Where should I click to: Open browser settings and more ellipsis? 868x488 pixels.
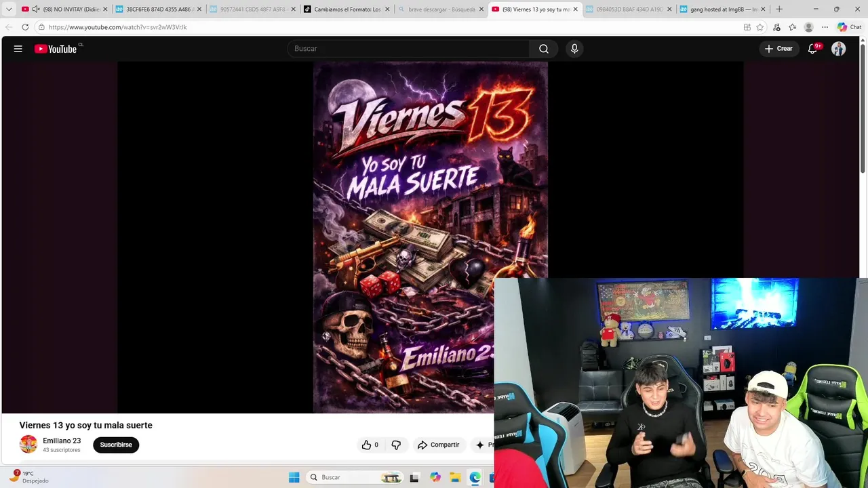tap(825, 27)
